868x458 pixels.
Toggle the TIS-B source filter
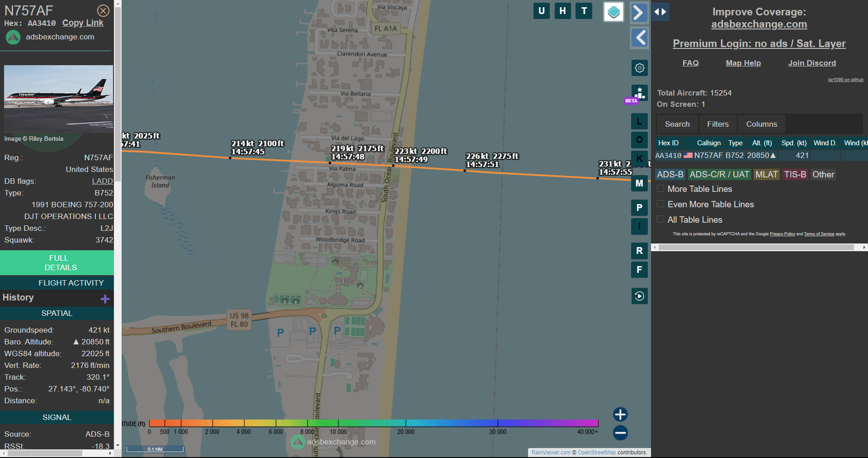click(795, 174)
